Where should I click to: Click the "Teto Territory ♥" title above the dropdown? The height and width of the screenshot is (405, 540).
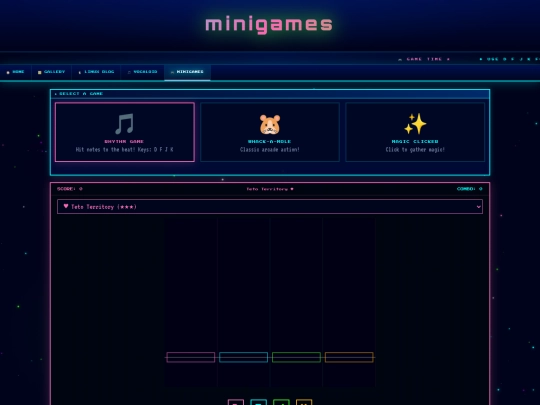coord(270,189)
